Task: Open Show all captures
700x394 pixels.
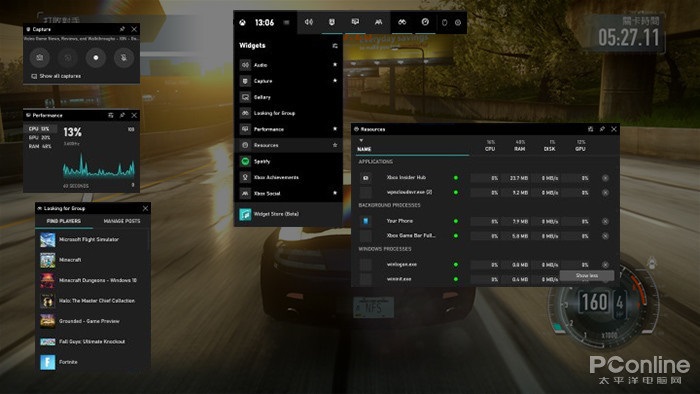Action: [56, 76]
